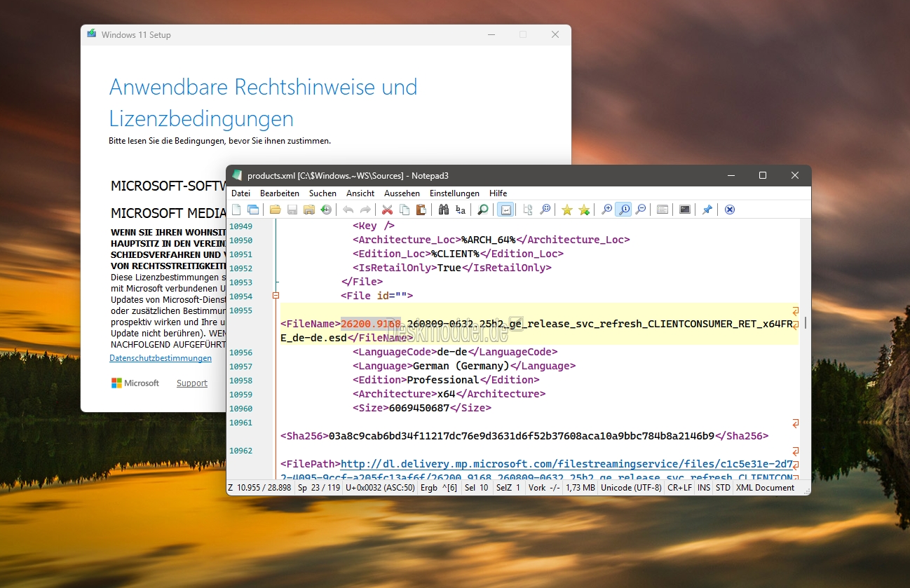Viewport: 910px width, 588px height.
Task: Click the 1,73 MB file size entry
Action: pyautogui.click(x=580, y=488)
